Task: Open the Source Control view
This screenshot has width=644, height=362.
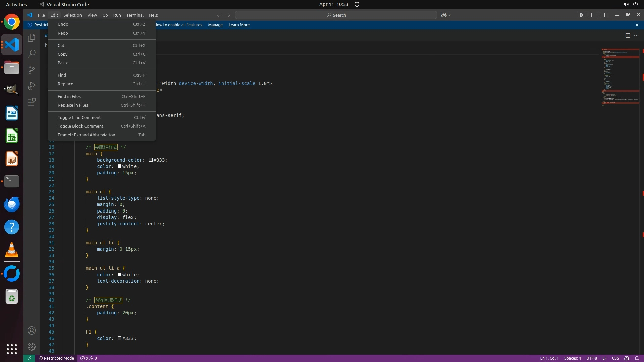Action: (32, 70)
